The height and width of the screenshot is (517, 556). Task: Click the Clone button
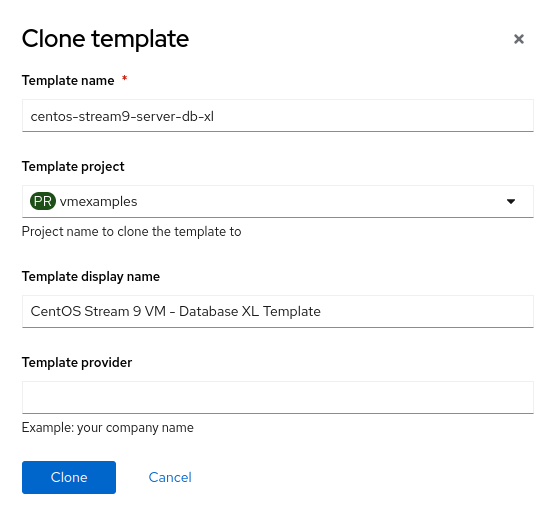click(69, 477)
